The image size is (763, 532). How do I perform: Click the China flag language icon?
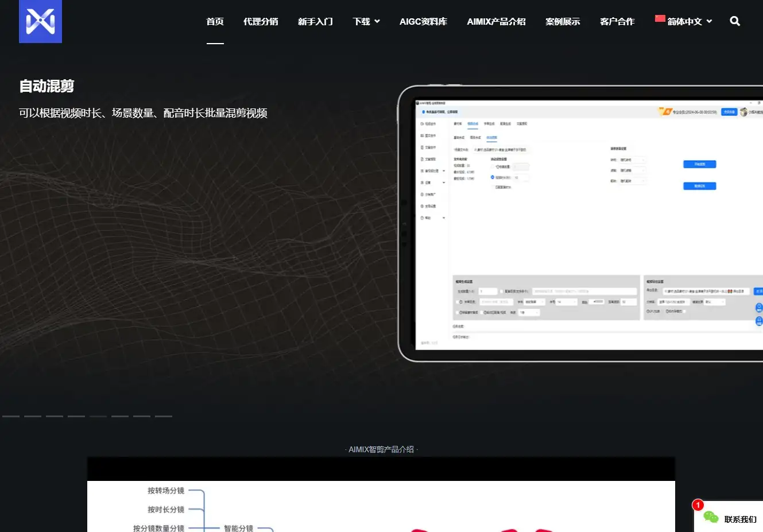660,19
